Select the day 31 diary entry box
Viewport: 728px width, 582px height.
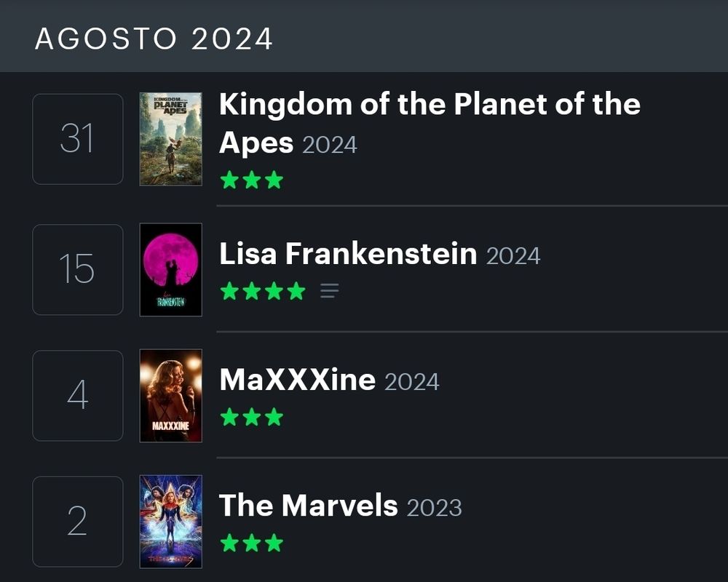(x=78, y=139)
